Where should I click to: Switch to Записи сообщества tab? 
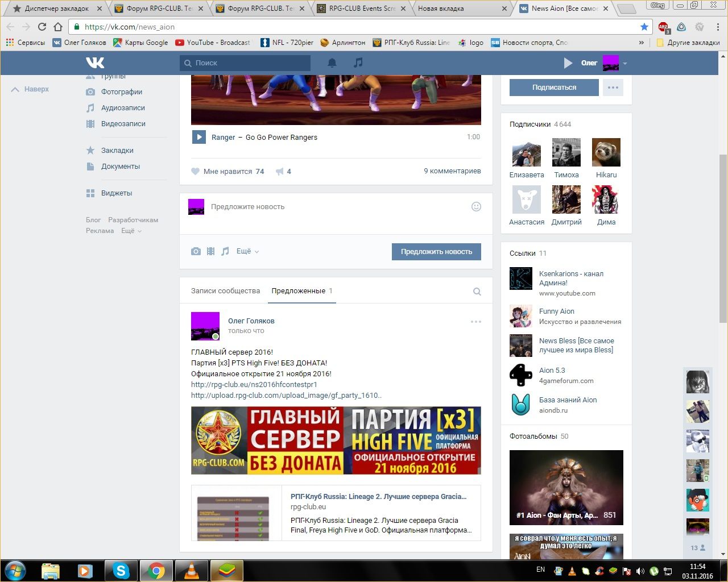pyautogui.click(x=225, y=291)
